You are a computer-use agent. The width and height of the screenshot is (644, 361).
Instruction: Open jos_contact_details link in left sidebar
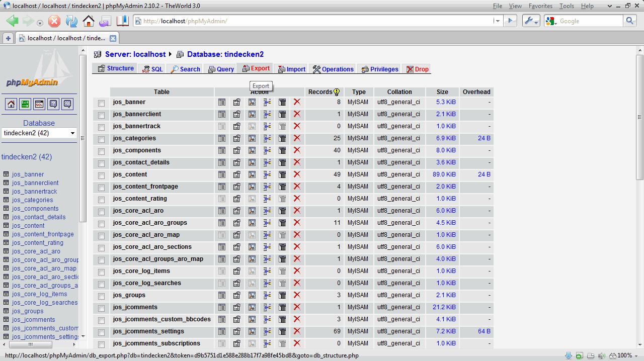[39, 217]
